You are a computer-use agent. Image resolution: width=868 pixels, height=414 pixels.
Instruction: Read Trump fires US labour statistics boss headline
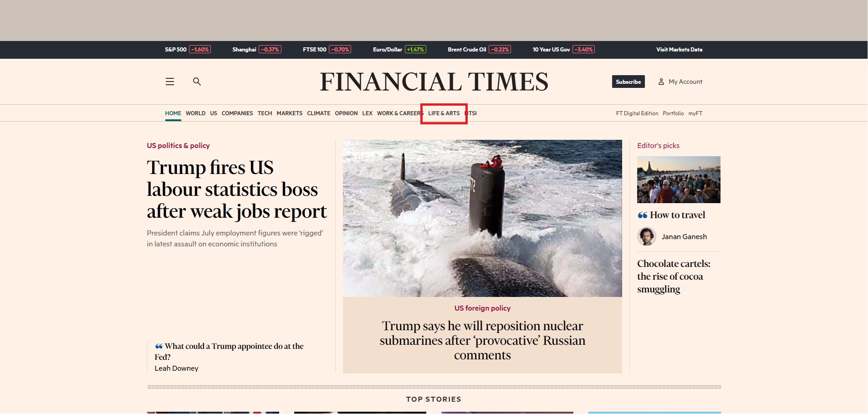(236, 189)
